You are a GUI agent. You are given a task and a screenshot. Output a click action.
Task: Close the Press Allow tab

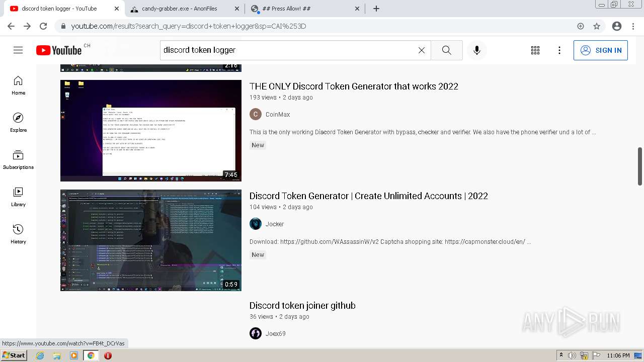[357, 9]
